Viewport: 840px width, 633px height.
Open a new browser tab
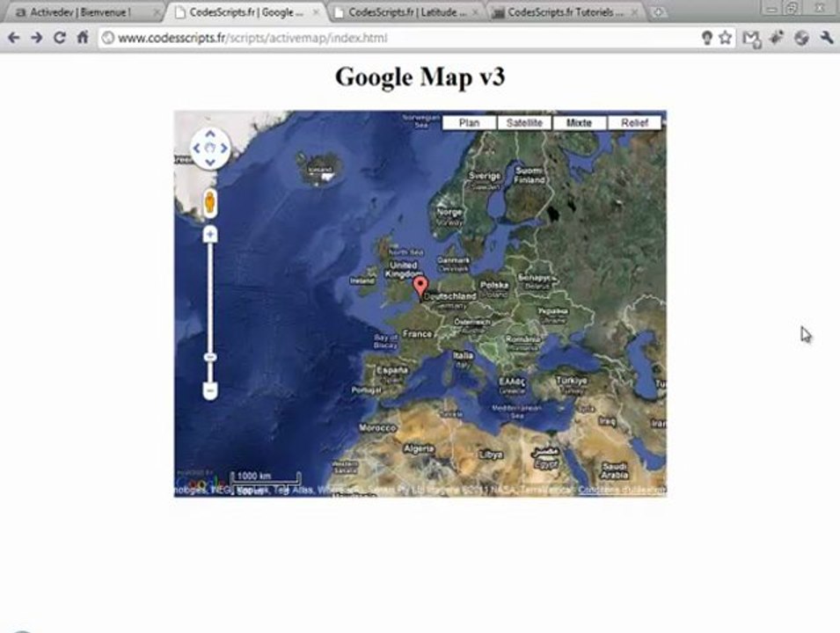coord(658,11)
